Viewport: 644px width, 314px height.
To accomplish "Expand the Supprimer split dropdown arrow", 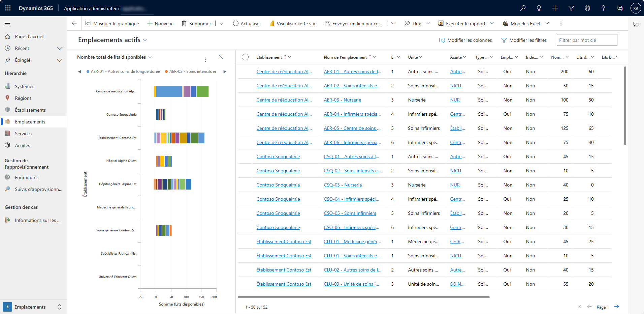I will (x=221, y=24).
